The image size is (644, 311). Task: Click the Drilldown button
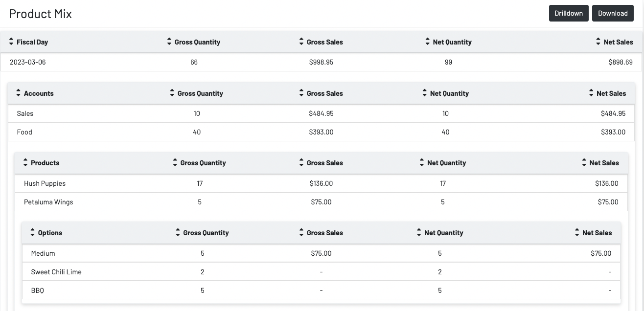tap(568, 13)
